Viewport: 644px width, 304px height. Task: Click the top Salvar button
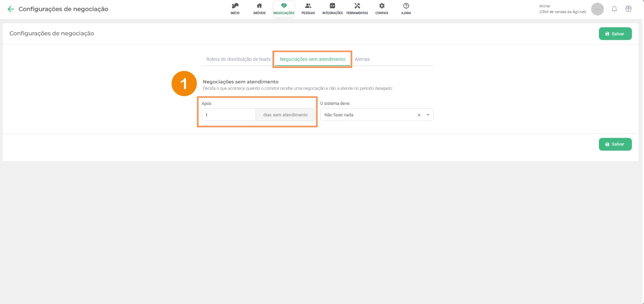click(x=615, y=34)
